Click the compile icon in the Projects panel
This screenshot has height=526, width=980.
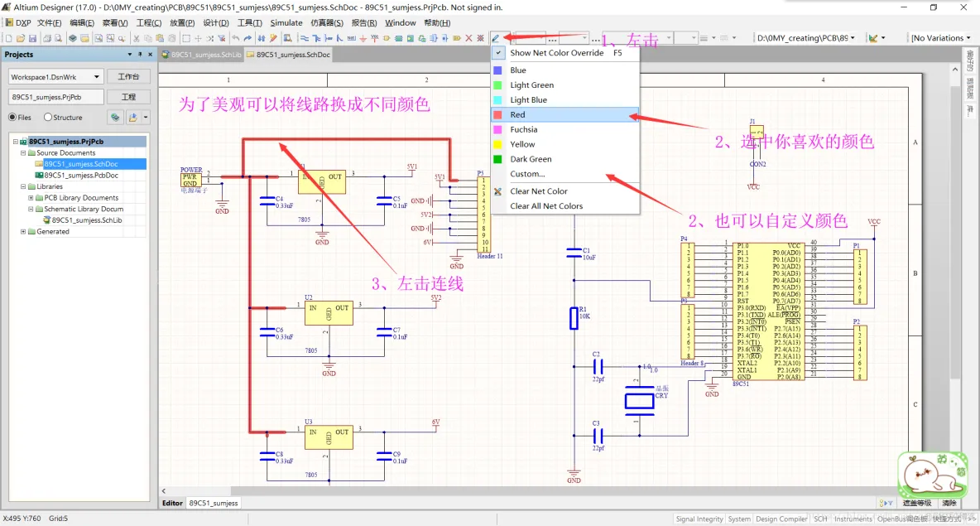pos(115,117)
